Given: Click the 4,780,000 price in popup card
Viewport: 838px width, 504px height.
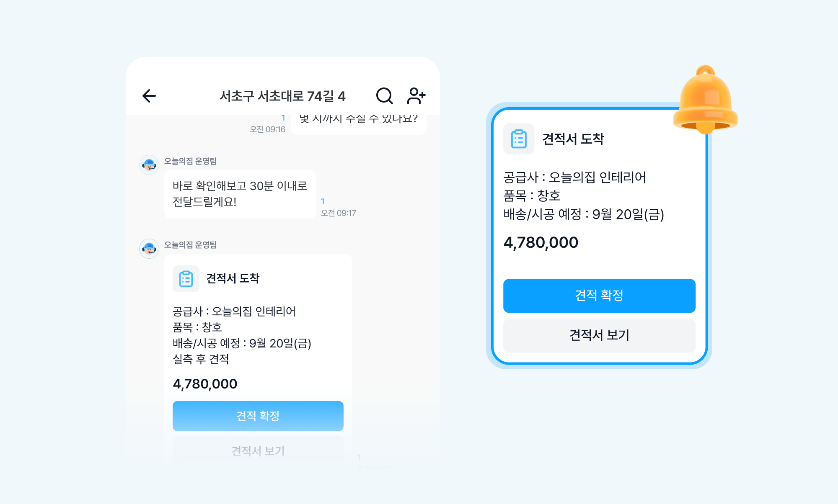Looking at the screenshot, I should [541, 243].
